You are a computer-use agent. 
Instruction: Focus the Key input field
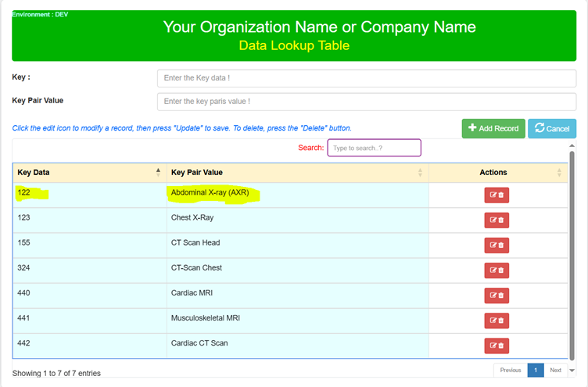click(x=366, y=78)
